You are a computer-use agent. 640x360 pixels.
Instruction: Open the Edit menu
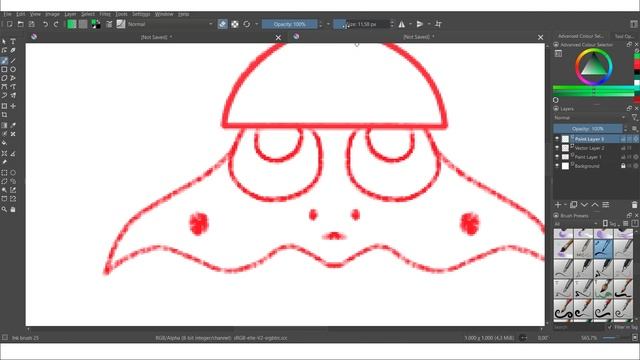pos(20,14)
